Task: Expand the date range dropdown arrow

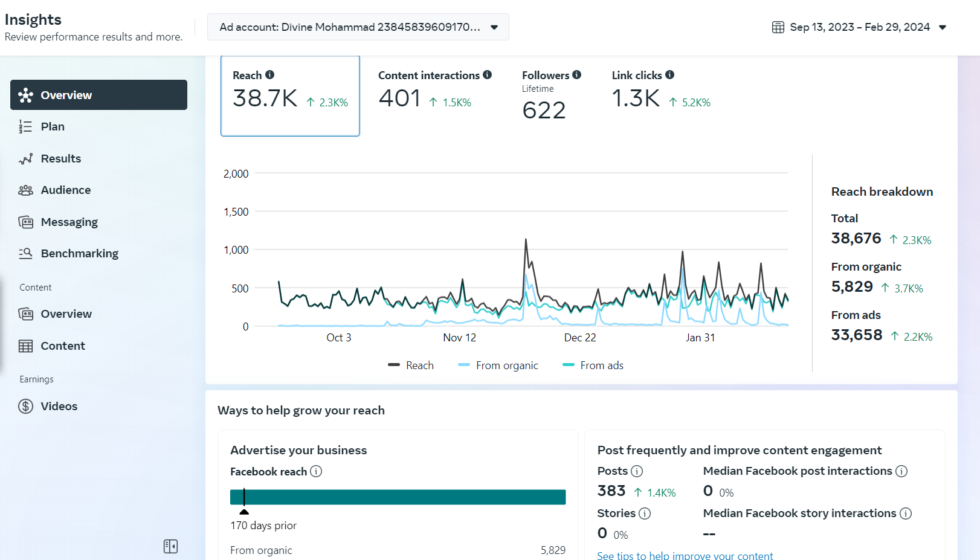Action: pyautogui.click(x=943, y=27)
